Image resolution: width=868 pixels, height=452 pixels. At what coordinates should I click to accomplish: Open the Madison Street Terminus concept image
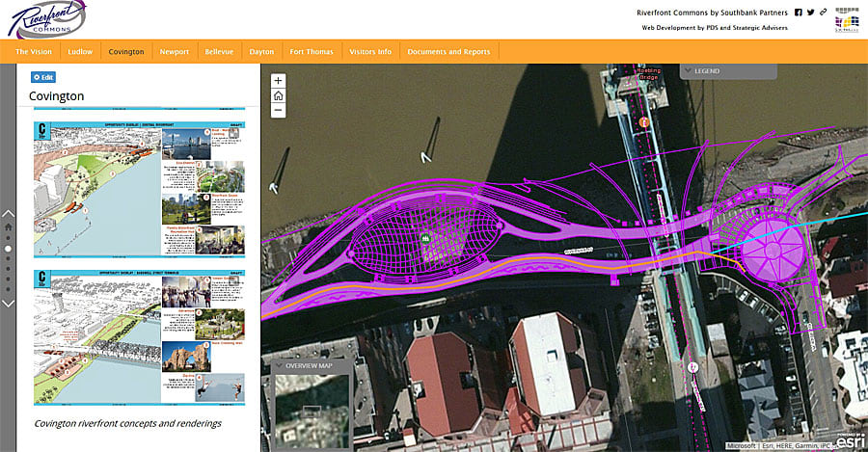pyautogui.click(x=139, y=337)
